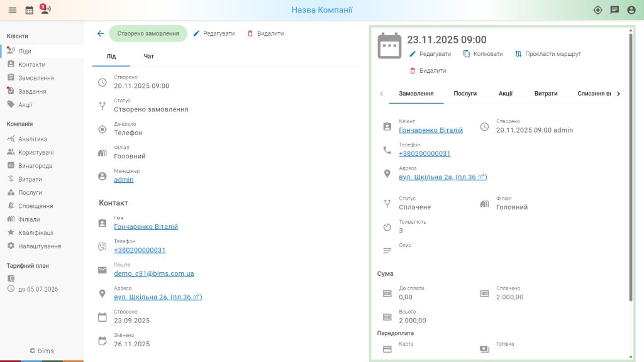The image size is (644, 362).
Task: Open Винагорода in the sidebar
Action: 42,166
